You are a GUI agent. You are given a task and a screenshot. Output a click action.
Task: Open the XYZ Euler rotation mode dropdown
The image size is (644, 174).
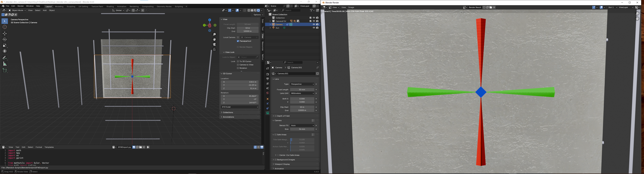pyautogui.click(x=240, y=107)
